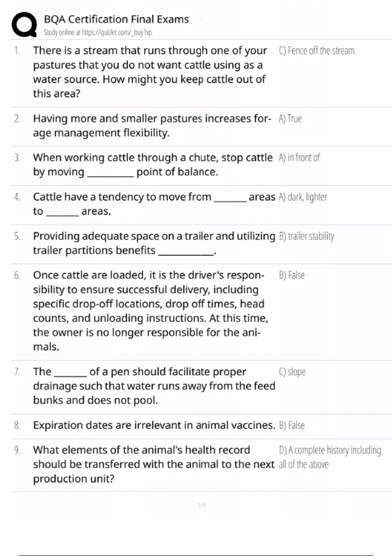Viewport: 392px width, 556px height.
Task: Click the answer 'A) dark, lighter'
Action: pos(303,197)
